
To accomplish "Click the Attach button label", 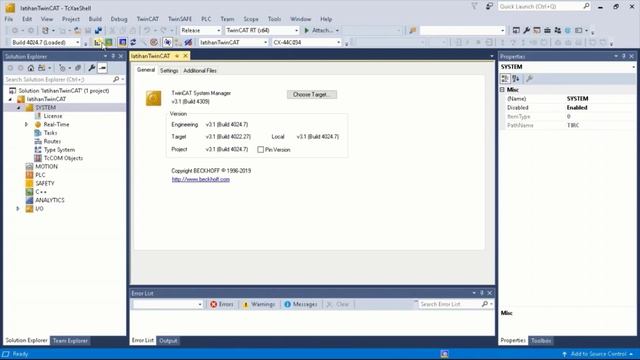I will pos(322,31).
